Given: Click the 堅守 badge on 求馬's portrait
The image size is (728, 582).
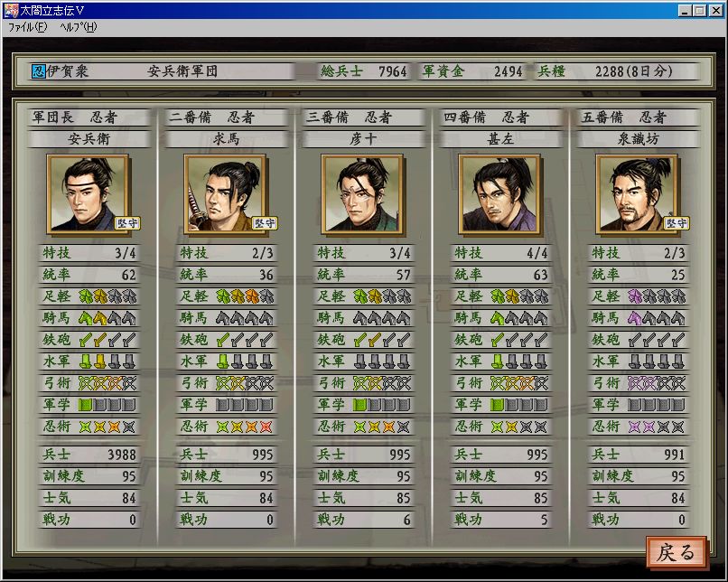Looking at the screenshot, I should [265, 223].
